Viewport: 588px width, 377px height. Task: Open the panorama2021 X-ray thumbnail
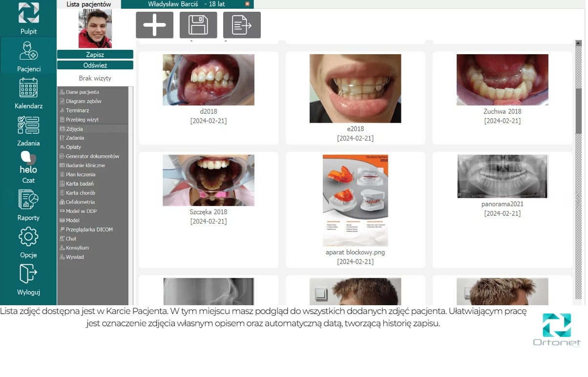click(502, 176)
